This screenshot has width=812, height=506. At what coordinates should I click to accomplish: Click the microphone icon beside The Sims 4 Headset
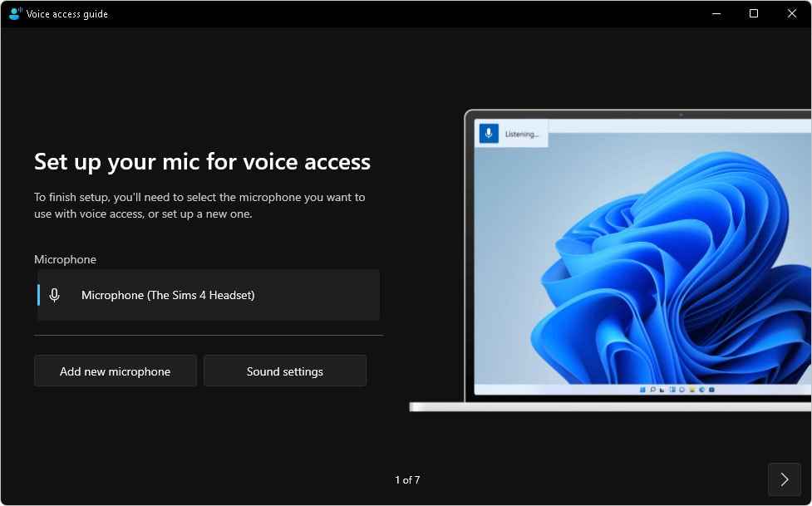[54, 295]
